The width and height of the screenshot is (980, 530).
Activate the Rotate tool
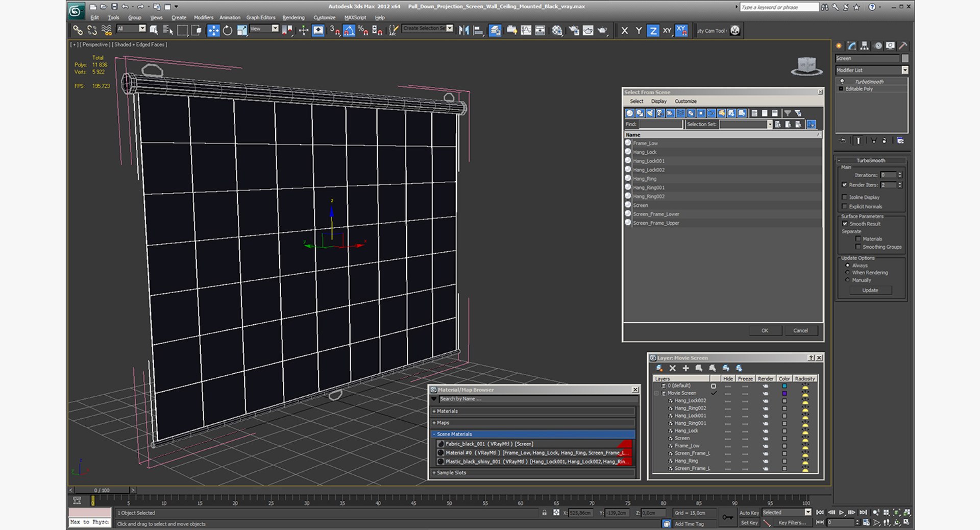click(x=228, y=31)
